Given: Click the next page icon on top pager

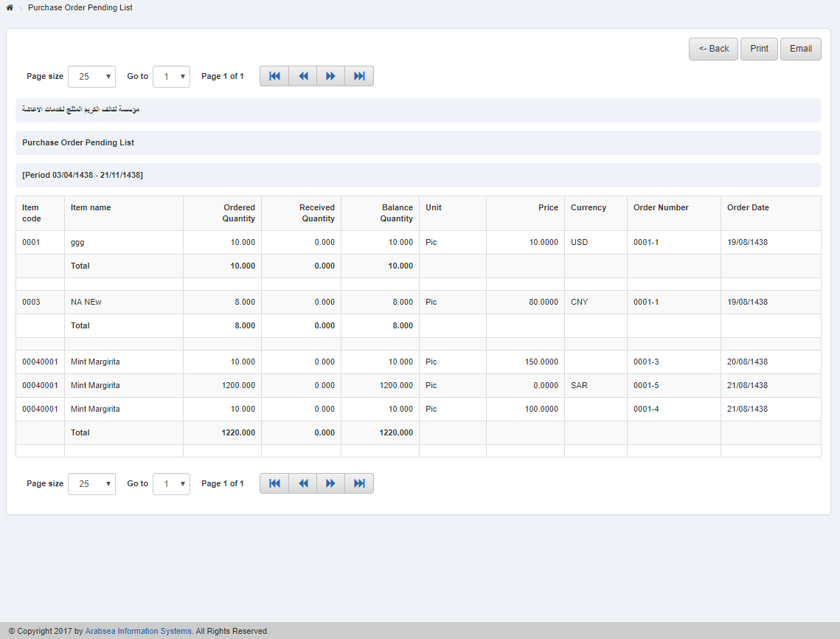Looking at the screenshot, I should coord(330,75).
